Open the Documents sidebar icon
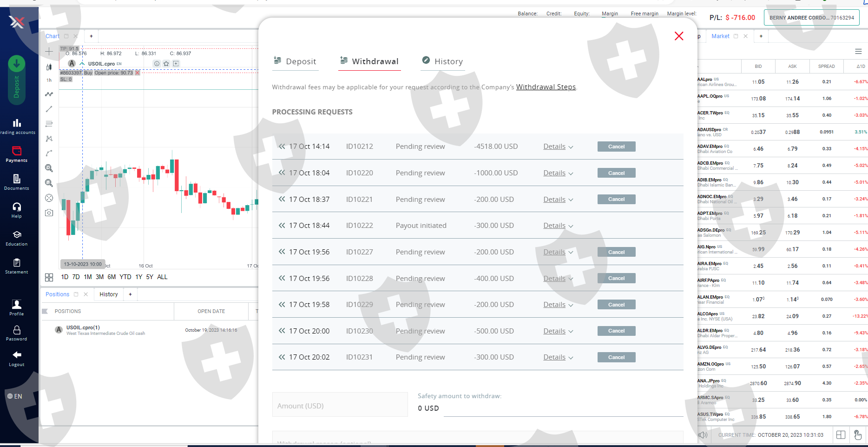Image resolution: width=868 pixels, height=447 pixels. [x=17, y=179]
